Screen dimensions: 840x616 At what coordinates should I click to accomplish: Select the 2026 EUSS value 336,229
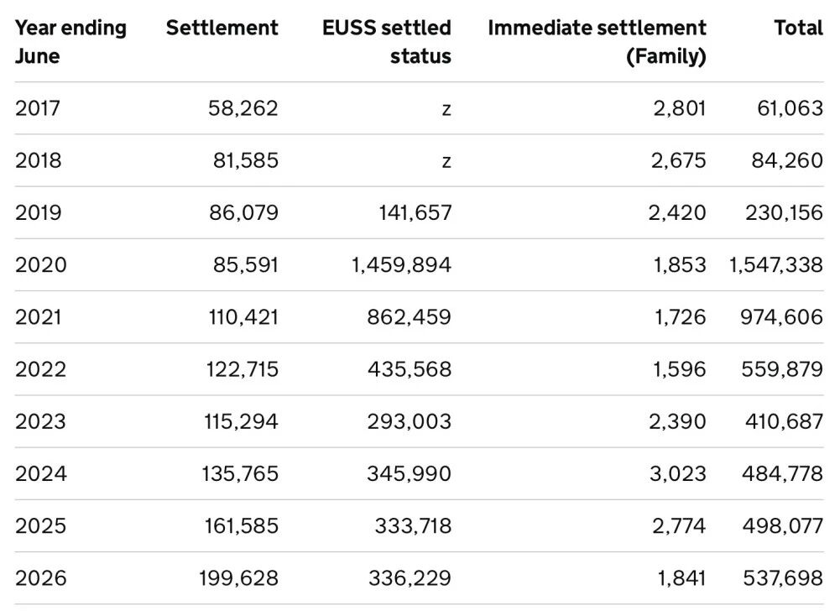pyautogui.click(x=410, y=578)
